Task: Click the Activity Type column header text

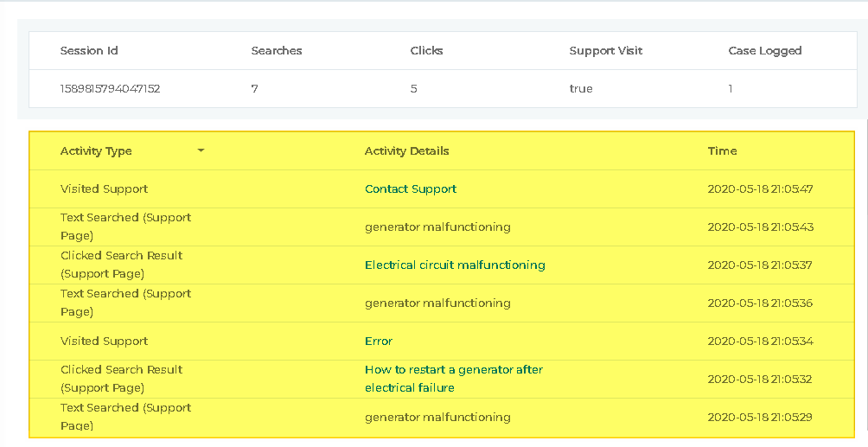Action: (x=96, y=150)
